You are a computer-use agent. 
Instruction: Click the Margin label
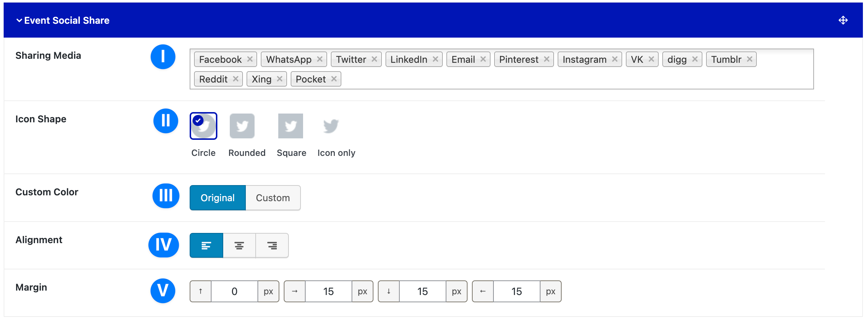[31, 287]
